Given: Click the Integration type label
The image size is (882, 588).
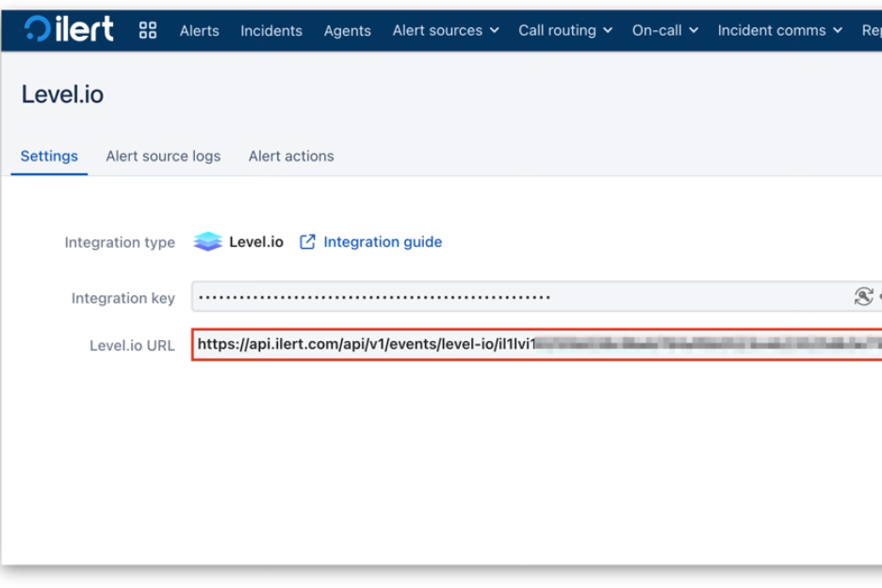Looking at the screenshot, I should pyautogui.click(x=120, y=242).
